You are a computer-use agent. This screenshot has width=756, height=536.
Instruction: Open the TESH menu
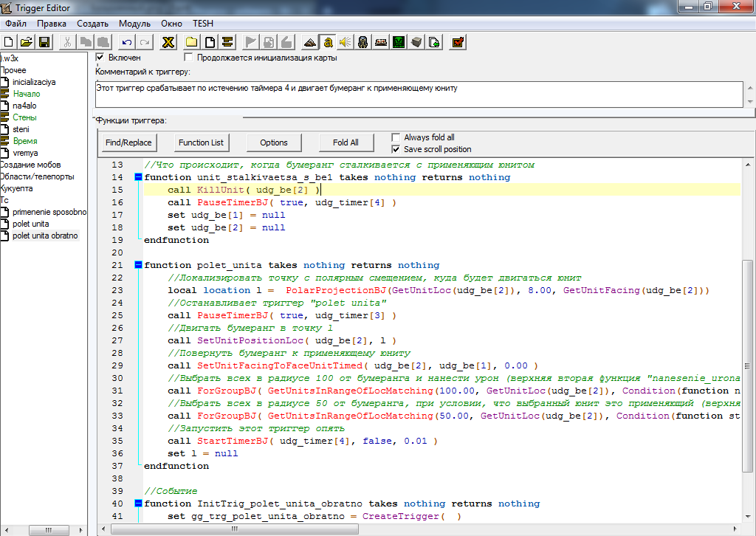point(202,24)
